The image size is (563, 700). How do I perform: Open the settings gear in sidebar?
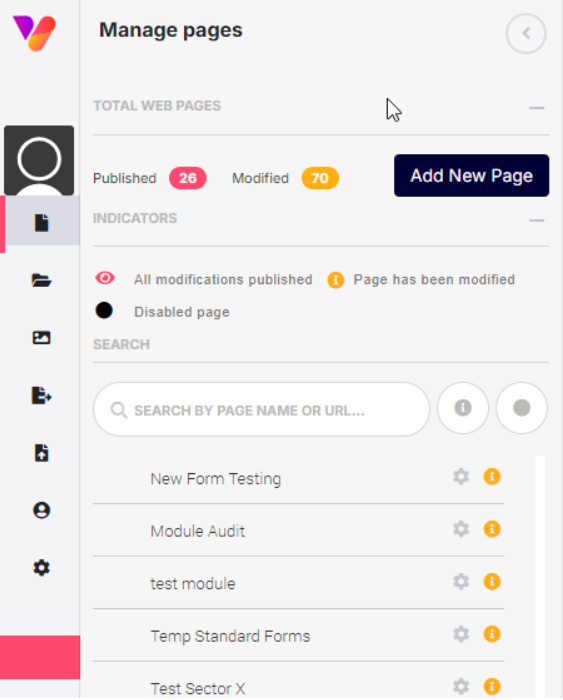[x=42, y=568]
